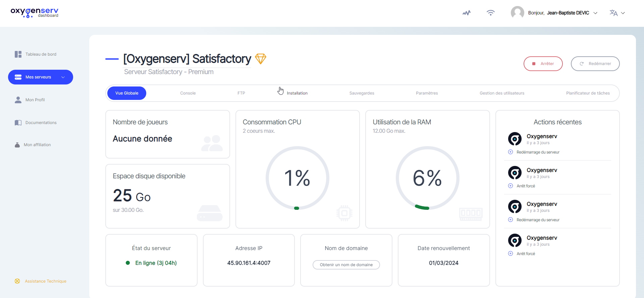The image size is (644, 298).
Task: Click the Oxygenserv dashboard logo
Action: tap(34, 13)
